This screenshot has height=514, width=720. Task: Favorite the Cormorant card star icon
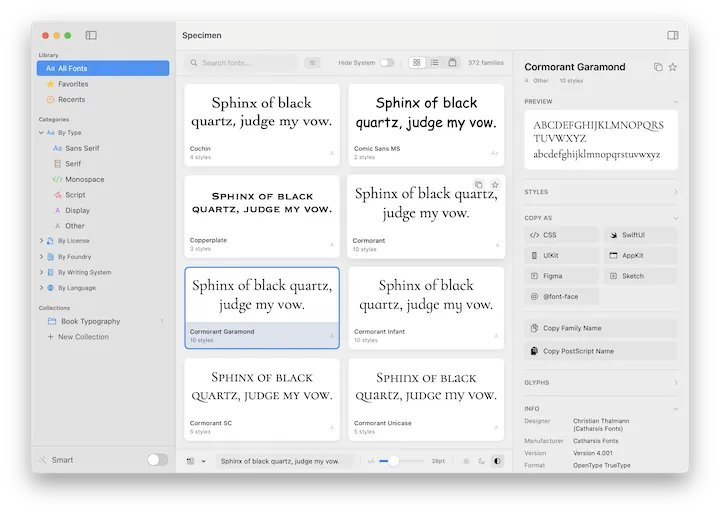tap(495, 185)
